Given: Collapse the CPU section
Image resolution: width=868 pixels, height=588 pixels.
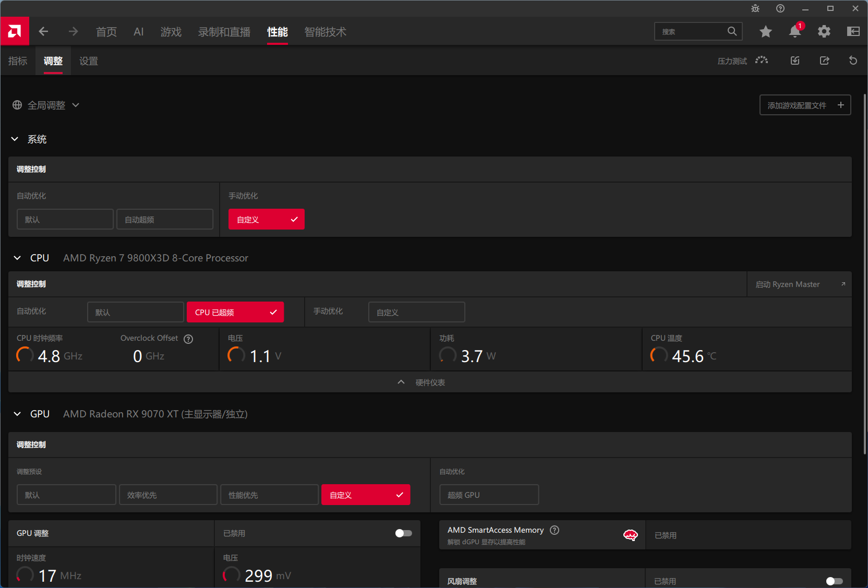Looking at the screenshot, I should pos(17,258).
